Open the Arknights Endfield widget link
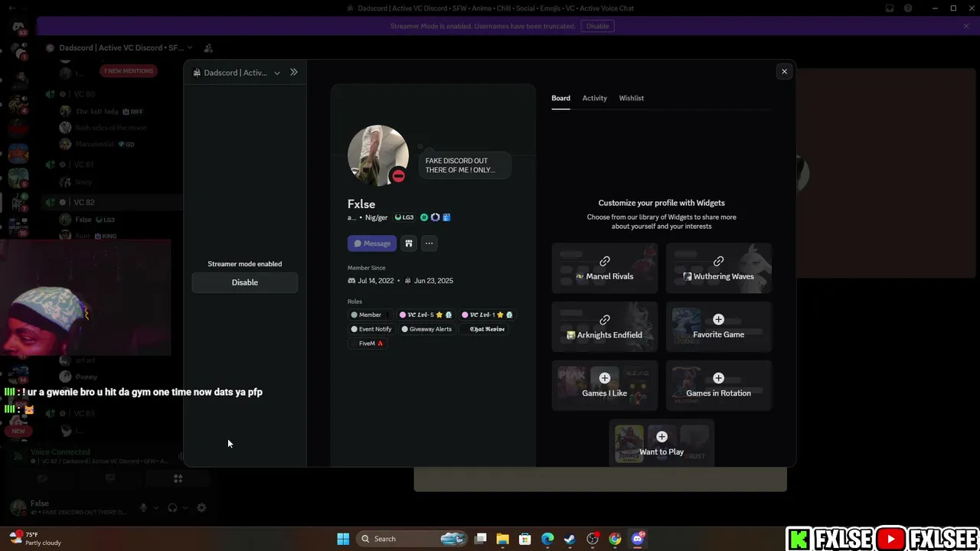The height and width of the screenshot is (551, 980). coord(605,327)
